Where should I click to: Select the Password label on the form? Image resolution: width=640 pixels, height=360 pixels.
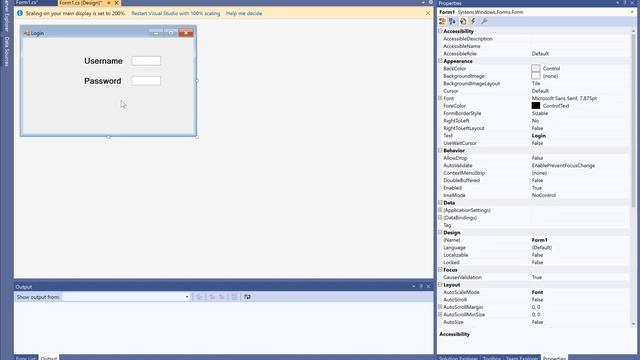coord(102,81)
